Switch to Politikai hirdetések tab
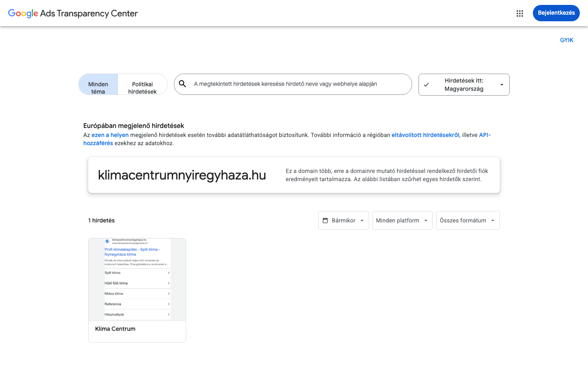588x368 pixels. click(143, 84)
